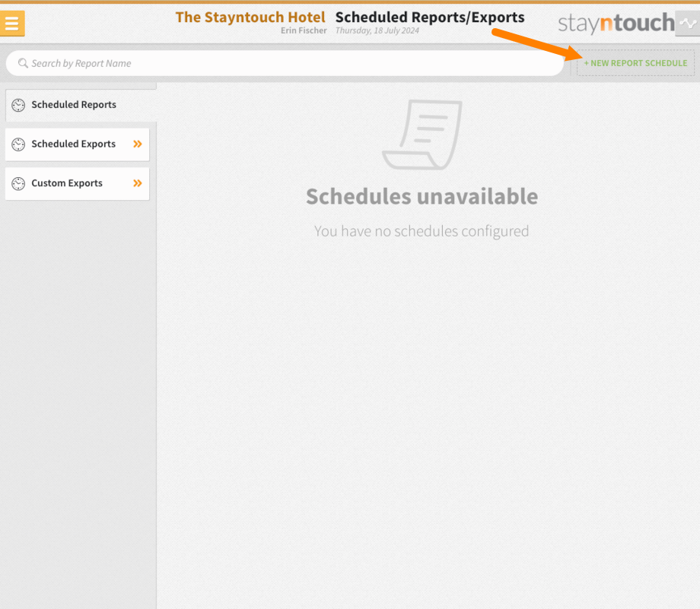Create a new report schedule

pos(635,63)
